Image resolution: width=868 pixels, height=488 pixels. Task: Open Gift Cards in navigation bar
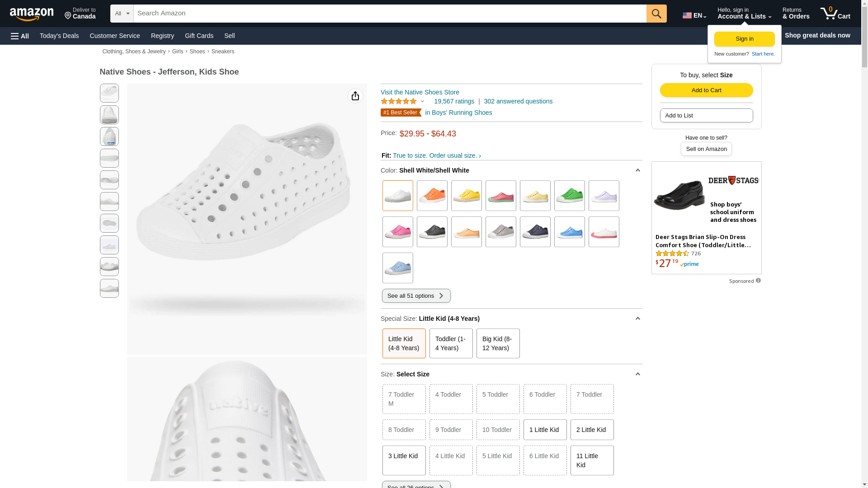pyautogui.click(x=199, y=36)
